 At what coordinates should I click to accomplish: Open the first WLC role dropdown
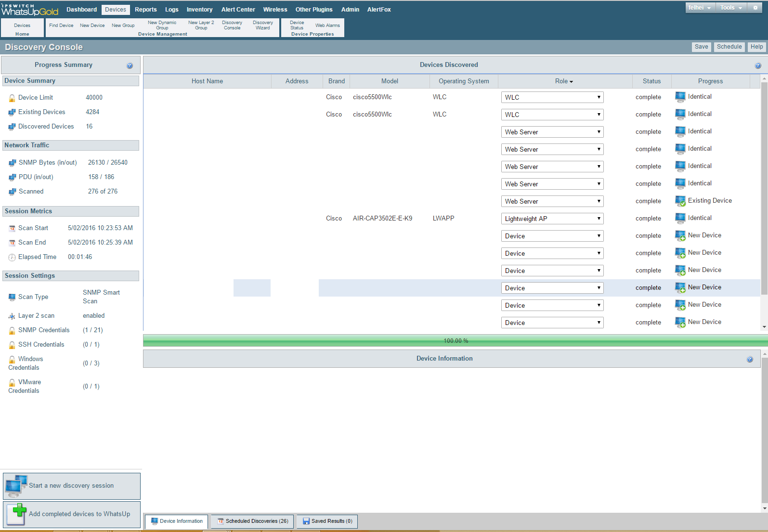pyautogui.click(x=552, y=97)
